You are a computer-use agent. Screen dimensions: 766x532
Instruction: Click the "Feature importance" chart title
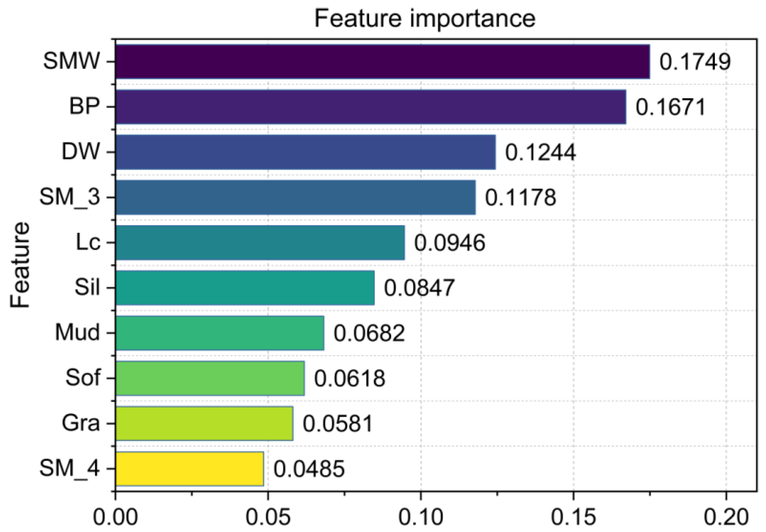click(x=424, y=19)
